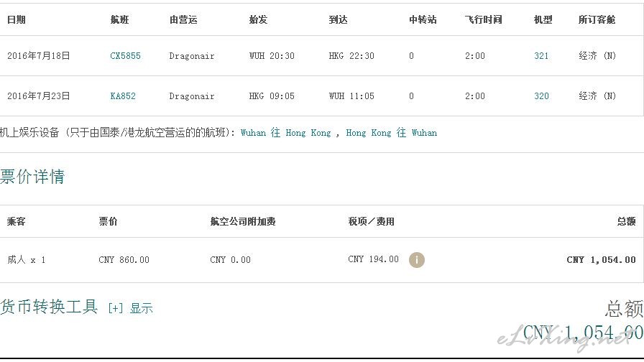The width and height of the screenshot is (644, 362).
Task: Click the 货币转换工具 heading
Action: pyautogui.click(x=49, y=307)
